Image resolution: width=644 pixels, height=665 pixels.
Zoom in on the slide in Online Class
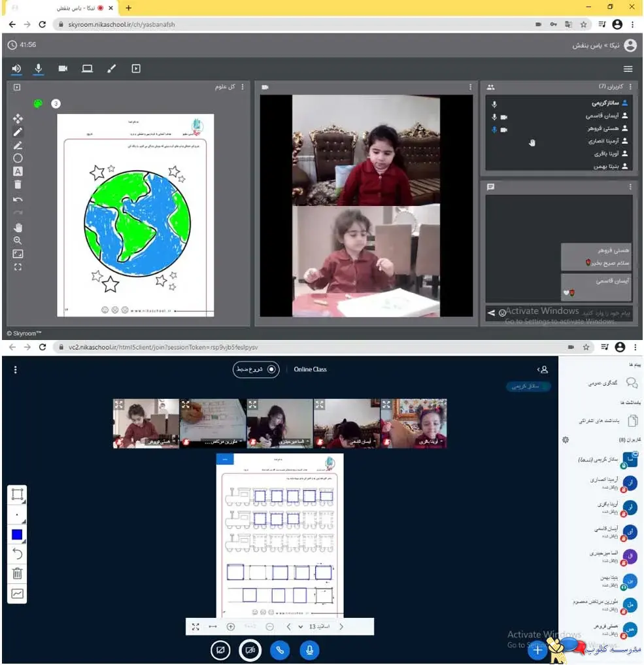point(231,627)
